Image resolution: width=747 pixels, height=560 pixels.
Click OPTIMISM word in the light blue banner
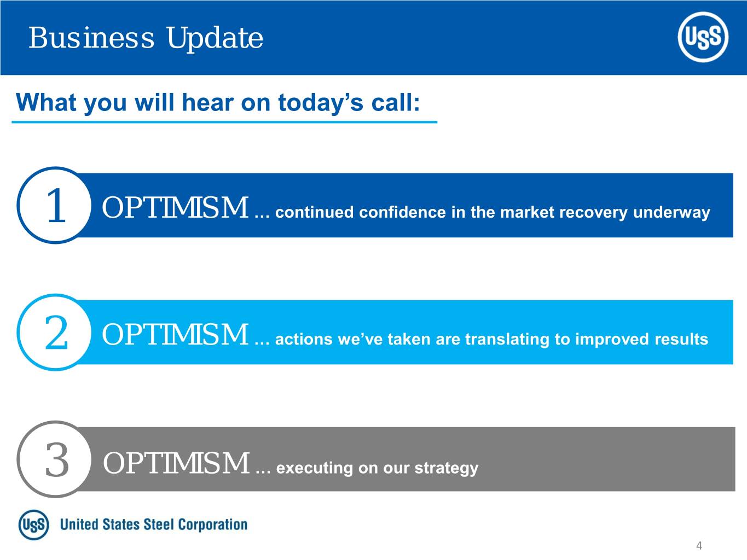175,335
